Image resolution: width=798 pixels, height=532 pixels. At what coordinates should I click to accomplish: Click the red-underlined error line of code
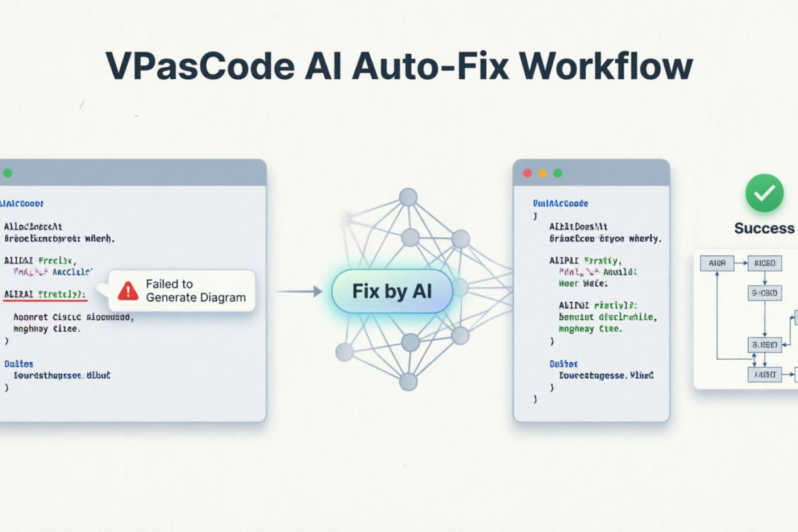(x=45, y=293)
